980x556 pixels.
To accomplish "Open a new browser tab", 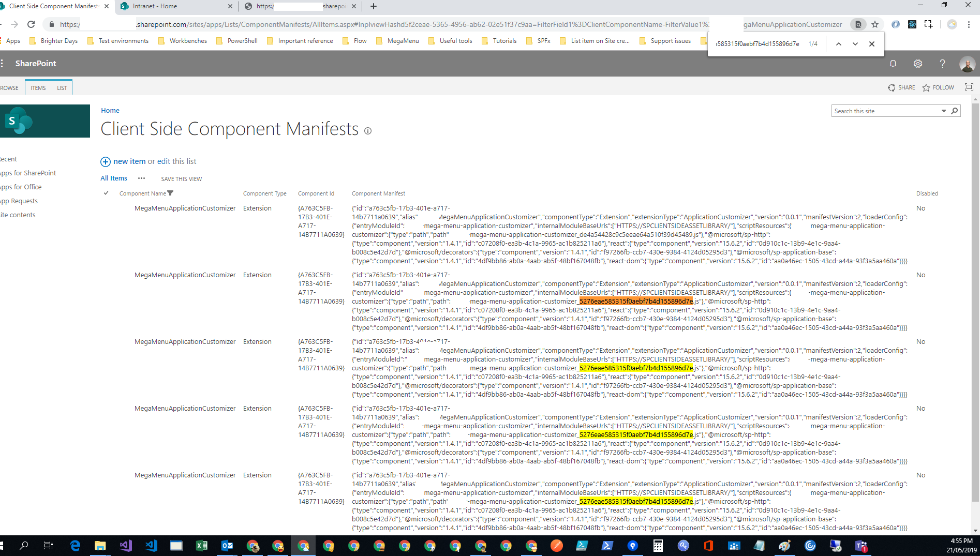I will 374,6.
